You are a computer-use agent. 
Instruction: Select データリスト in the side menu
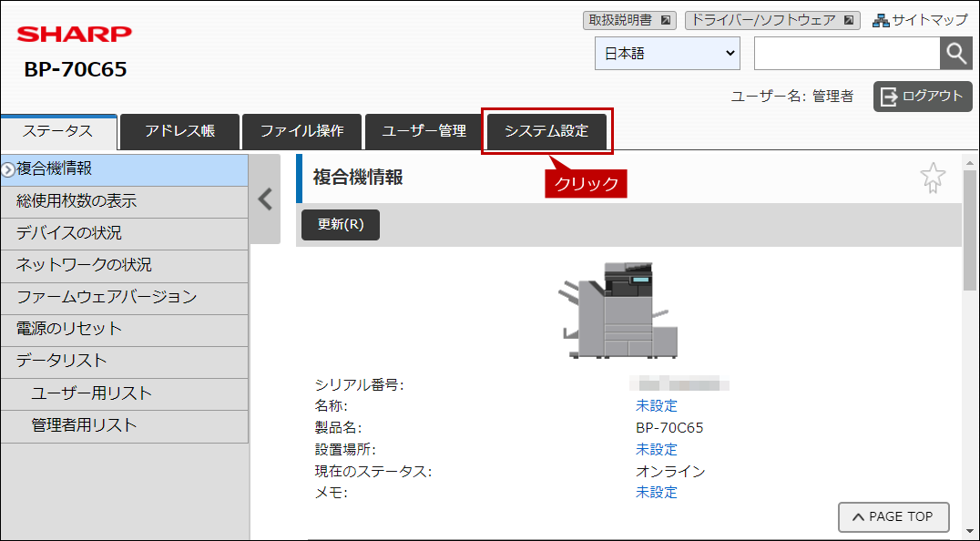coord(125,361)
